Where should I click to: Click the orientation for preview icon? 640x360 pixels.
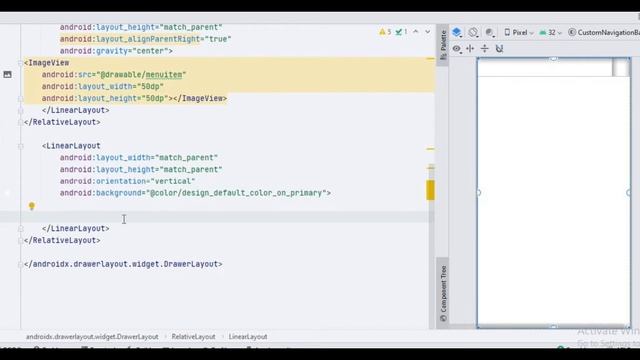(473, 32)
